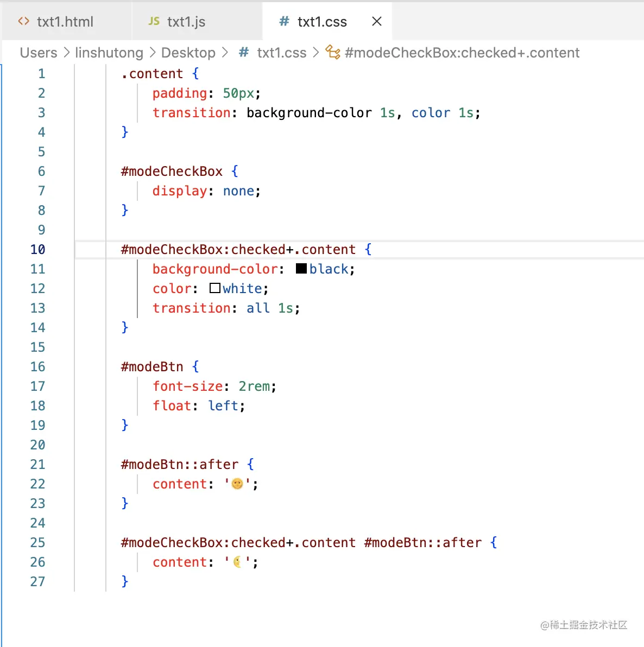Click the 'transition' property on line 13
The image size is (644, 647).
pyautogui.click(x=192, y=308)
